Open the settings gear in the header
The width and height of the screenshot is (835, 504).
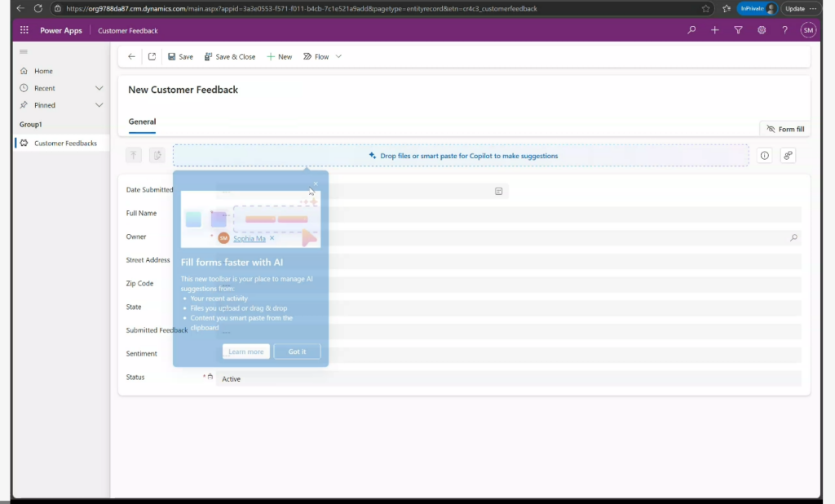[762, 30]
